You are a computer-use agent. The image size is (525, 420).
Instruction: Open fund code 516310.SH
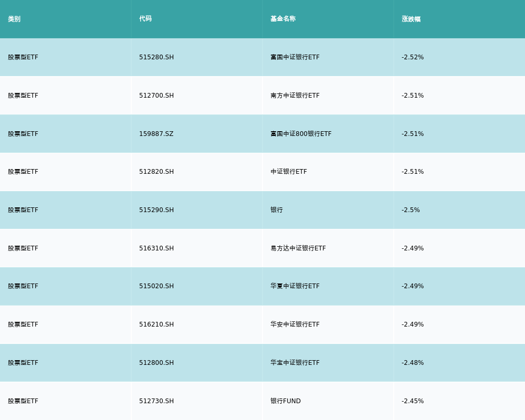pyautogui.click(x=156, y=248)
